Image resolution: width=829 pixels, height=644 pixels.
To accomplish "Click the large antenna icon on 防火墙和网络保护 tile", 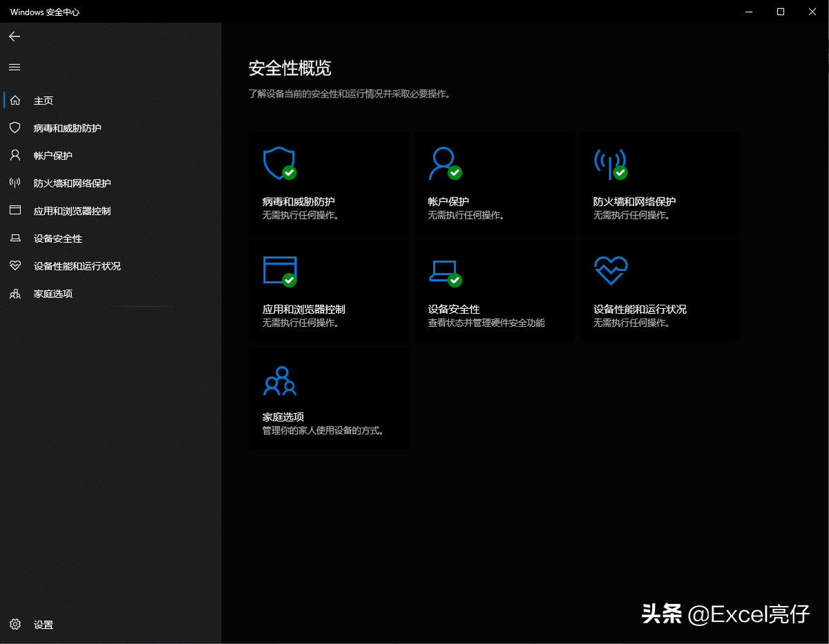I will [611, 163].
